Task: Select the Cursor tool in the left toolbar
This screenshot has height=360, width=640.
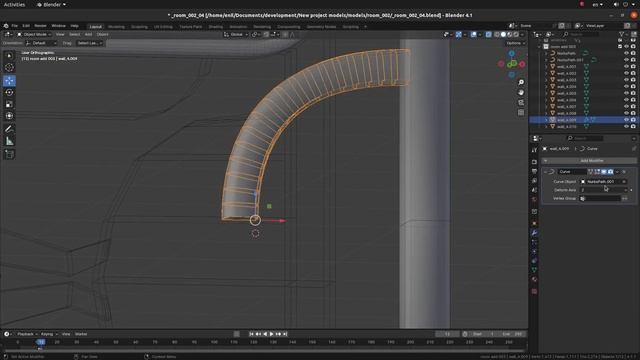Action: [x=9, y=67]
